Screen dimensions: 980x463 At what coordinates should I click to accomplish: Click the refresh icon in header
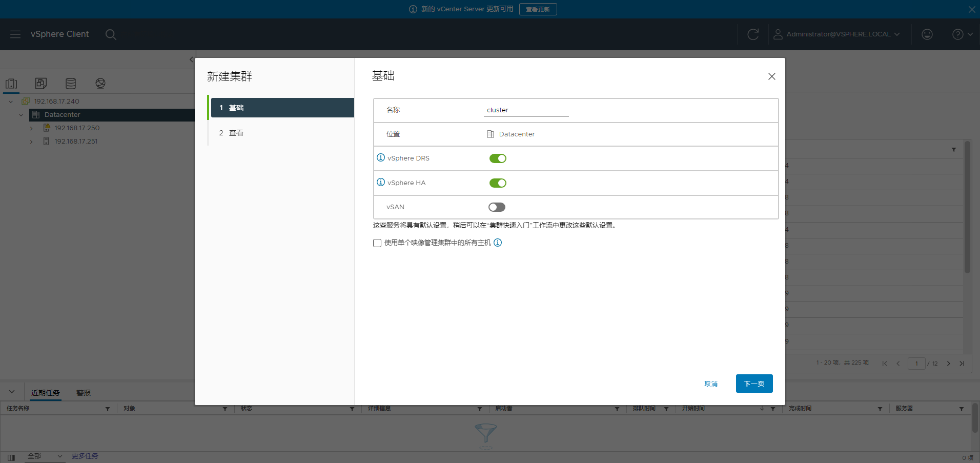point(752,34)
